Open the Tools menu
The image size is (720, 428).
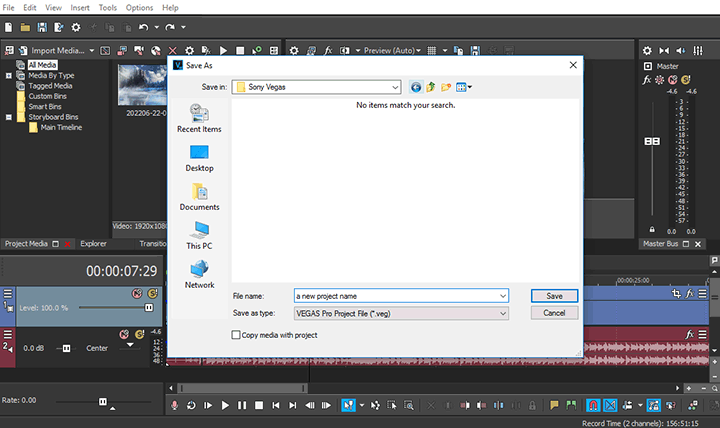click(x=107, y=7)
